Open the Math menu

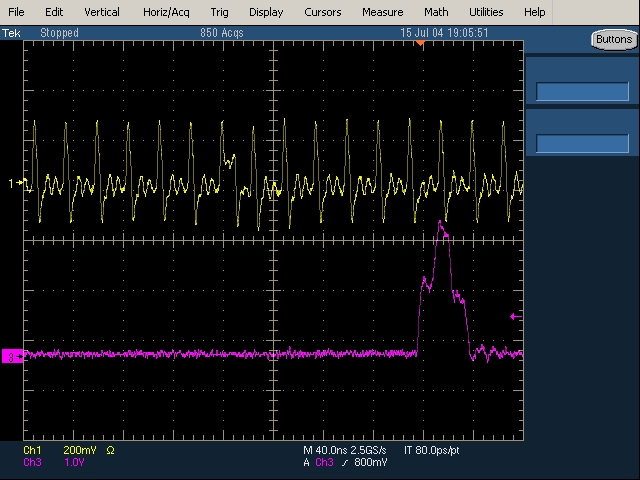(x=436, y=12)
